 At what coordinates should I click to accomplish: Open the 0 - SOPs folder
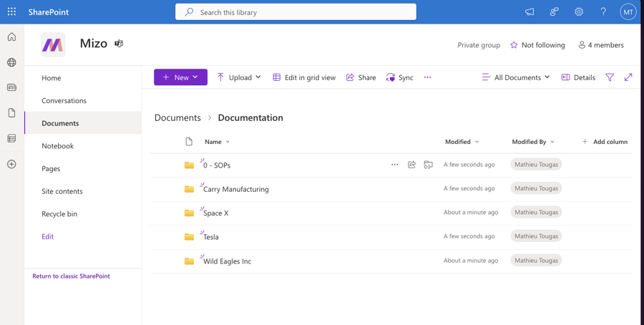[x=217, y=165]
